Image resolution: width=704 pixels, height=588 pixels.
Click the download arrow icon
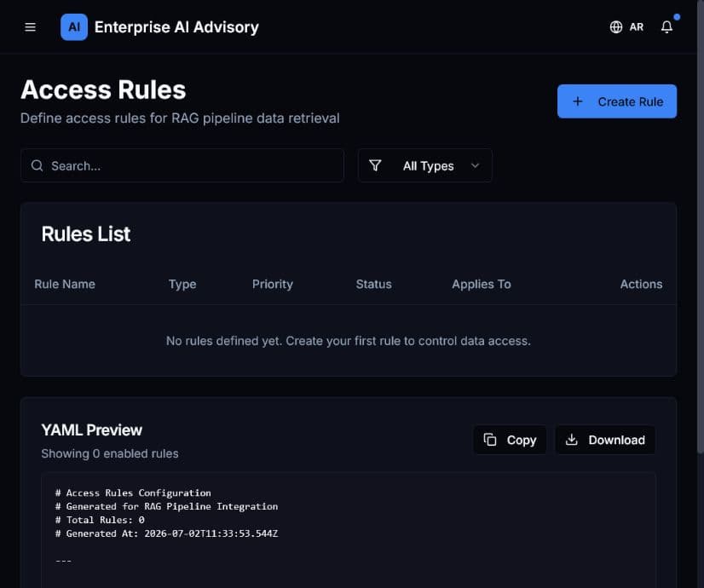coord(572,440)
